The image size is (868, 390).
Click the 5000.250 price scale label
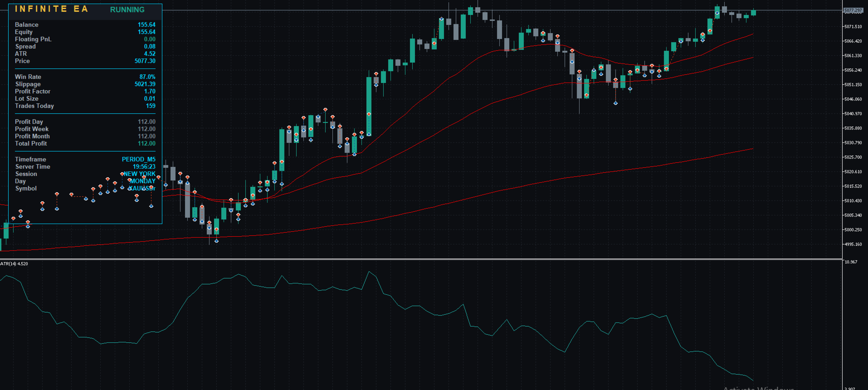coord(853,229)
